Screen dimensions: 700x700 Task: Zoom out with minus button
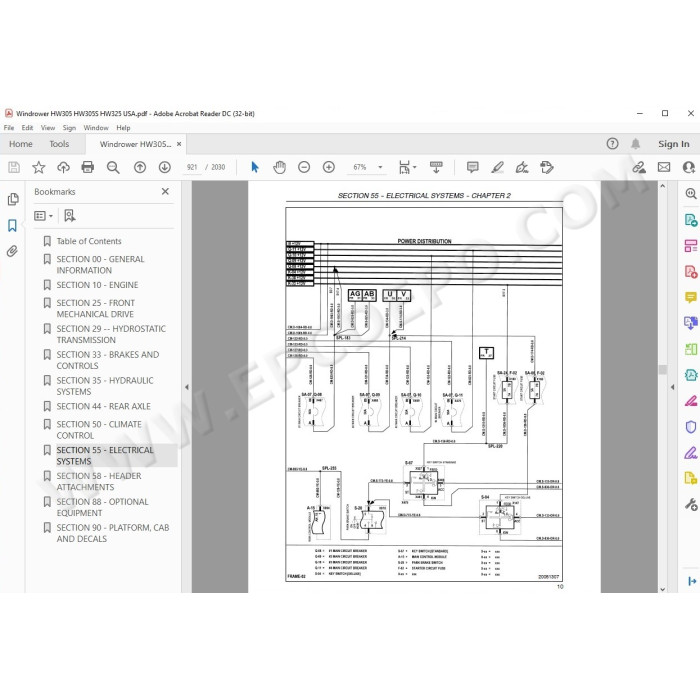[304, 167]
